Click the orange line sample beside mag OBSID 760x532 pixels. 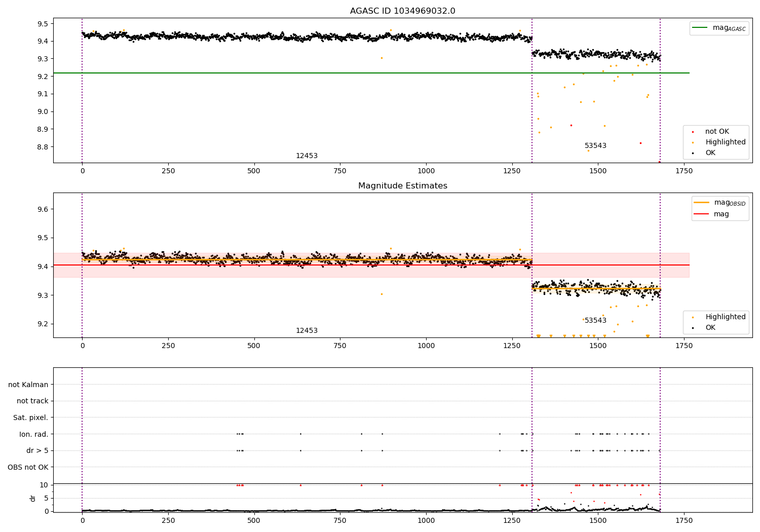[x=702, y=203]
